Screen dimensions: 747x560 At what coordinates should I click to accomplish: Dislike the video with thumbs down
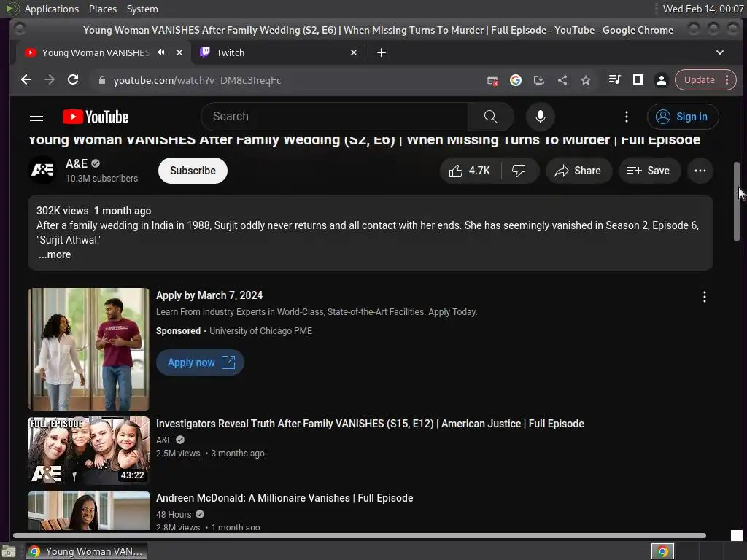click(x=519, y=171)
